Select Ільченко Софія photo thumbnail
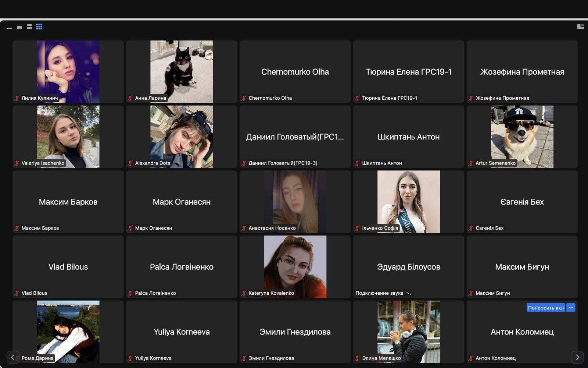Image resolution: width=588 pixels, height=368 pixels. click(x=409, y=202)
